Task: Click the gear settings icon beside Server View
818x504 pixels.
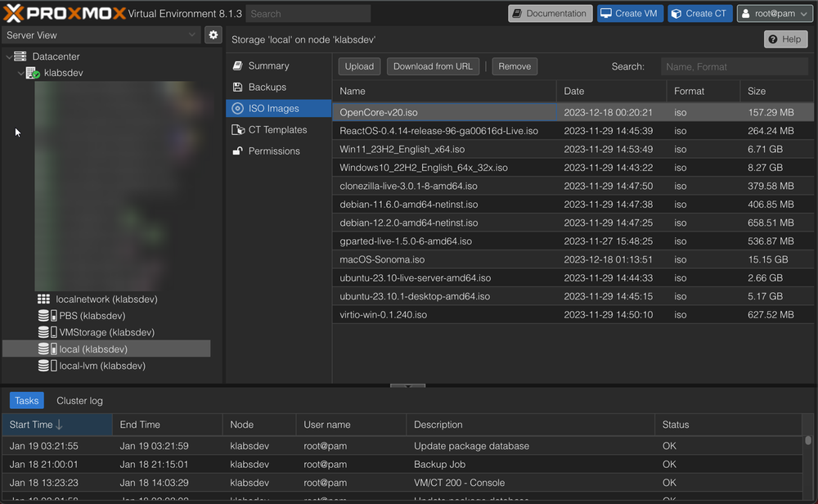Action: (213, 35)
